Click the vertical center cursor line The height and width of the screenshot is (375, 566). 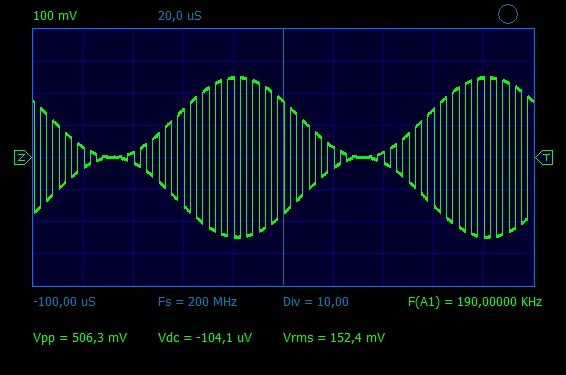click(x=283, y=157)
